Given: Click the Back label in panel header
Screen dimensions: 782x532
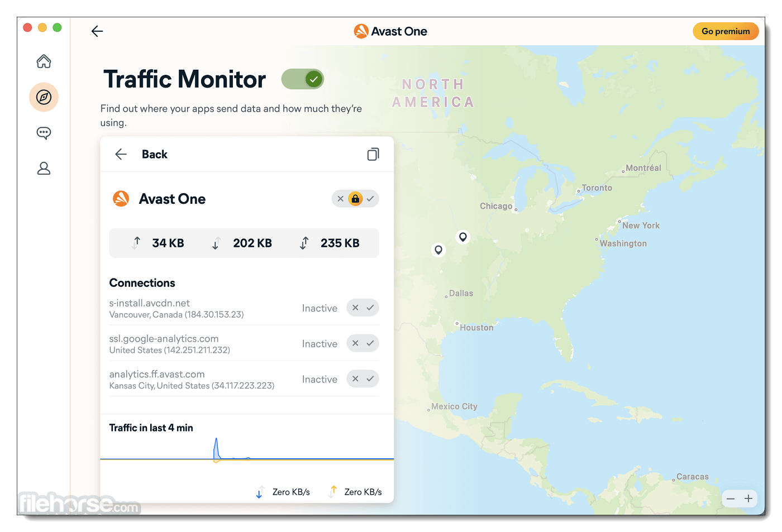Looking at the screenshot, I should pos(155,154).
